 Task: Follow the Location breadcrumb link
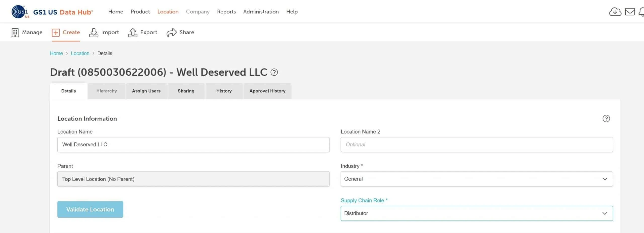click(80, 53)
